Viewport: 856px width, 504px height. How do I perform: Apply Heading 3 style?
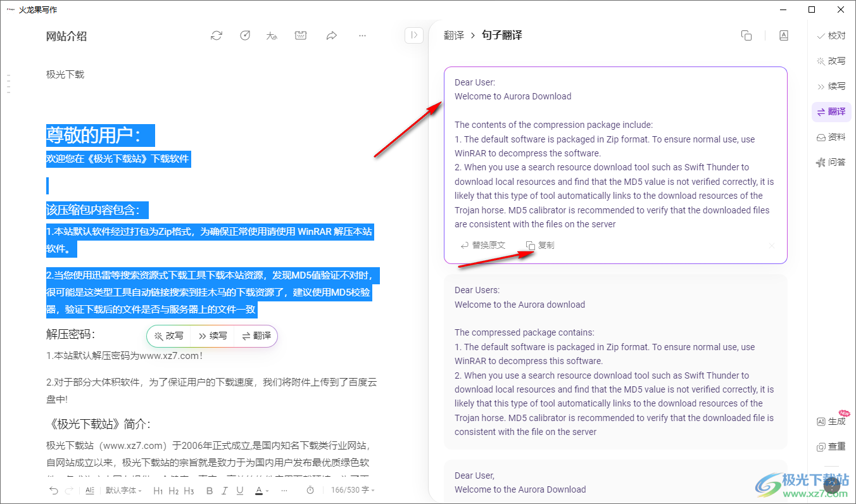(189, 491)
